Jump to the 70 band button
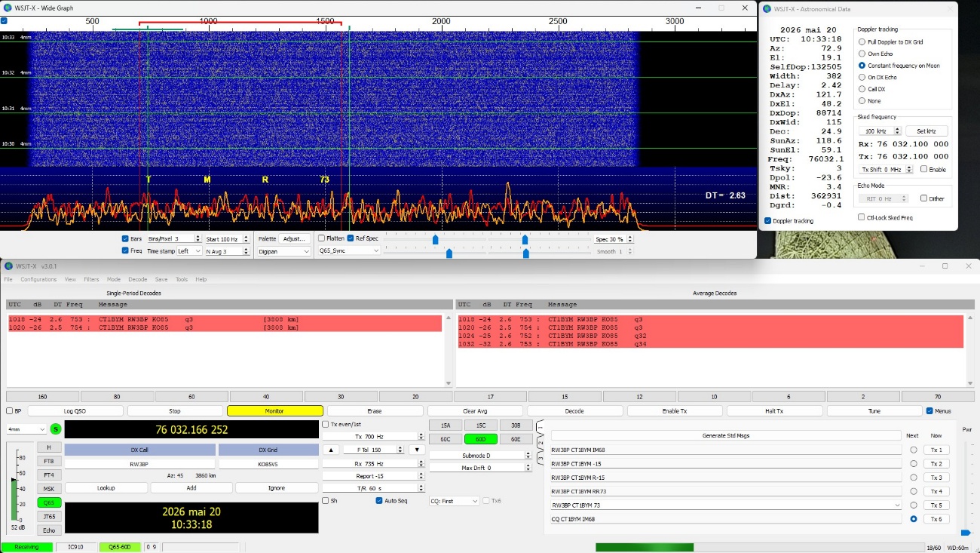The height and width of the screenshot is (553, 980). (x=938, y=397)
